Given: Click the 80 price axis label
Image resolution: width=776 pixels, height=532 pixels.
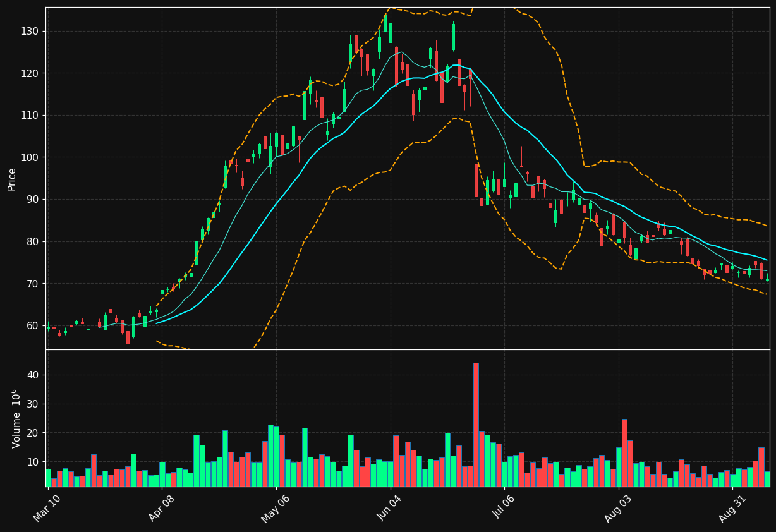Looking at the screenshot, I should (32, 241).
